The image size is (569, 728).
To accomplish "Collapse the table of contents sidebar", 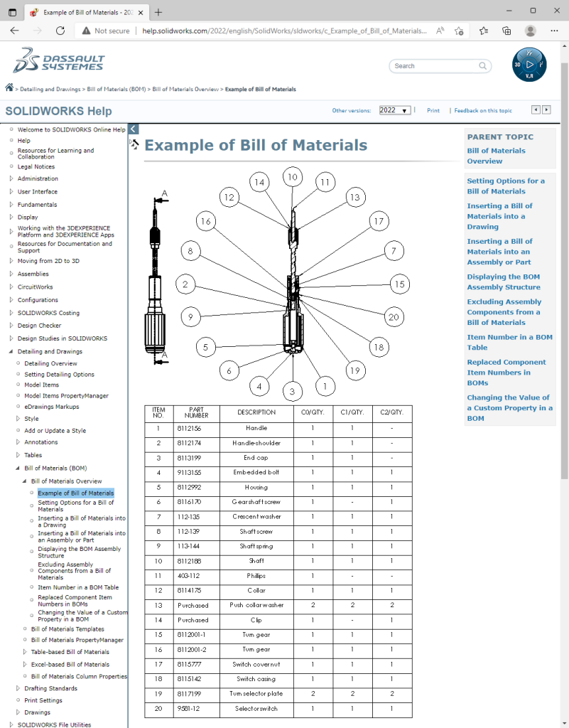I will (x=134, y=129).
